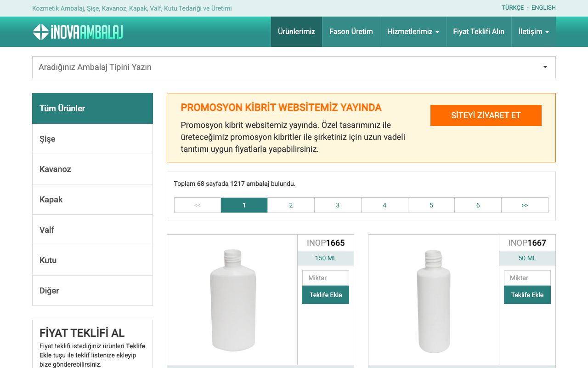Viewport: 588px width, 368px height.
Task: Click the INOP1667 product code
Action: click(x=527, y=243)
